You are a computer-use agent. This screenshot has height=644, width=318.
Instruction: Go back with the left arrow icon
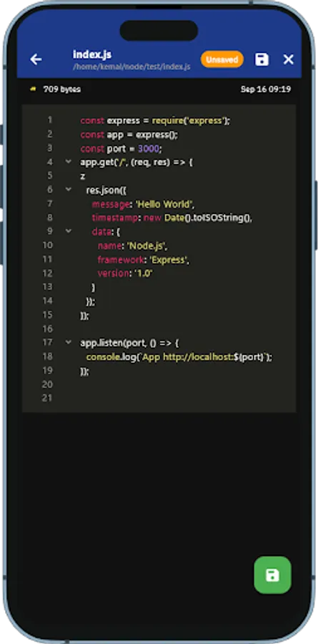pos(36,59)
